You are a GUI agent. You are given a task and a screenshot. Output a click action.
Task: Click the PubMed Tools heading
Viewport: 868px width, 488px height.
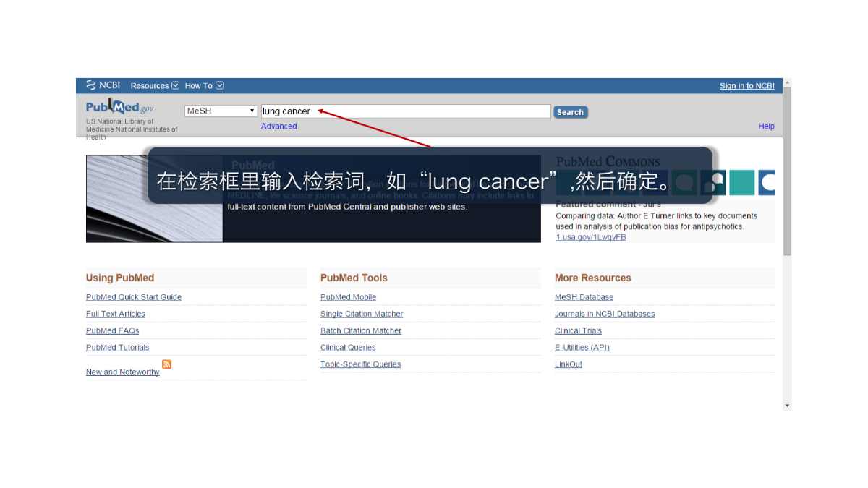pos(354,278)
